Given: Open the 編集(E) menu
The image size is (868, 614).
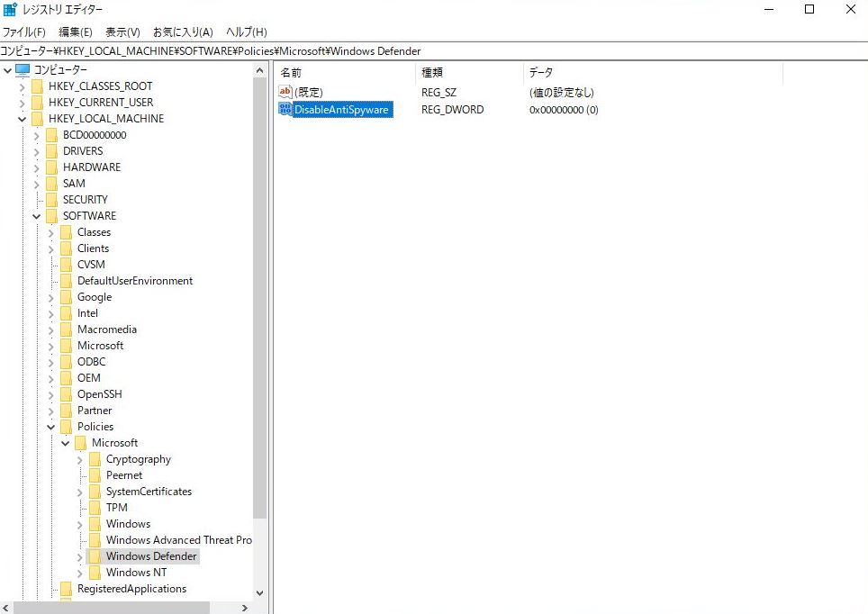Looking at the screenshot, I should [76, 32].
